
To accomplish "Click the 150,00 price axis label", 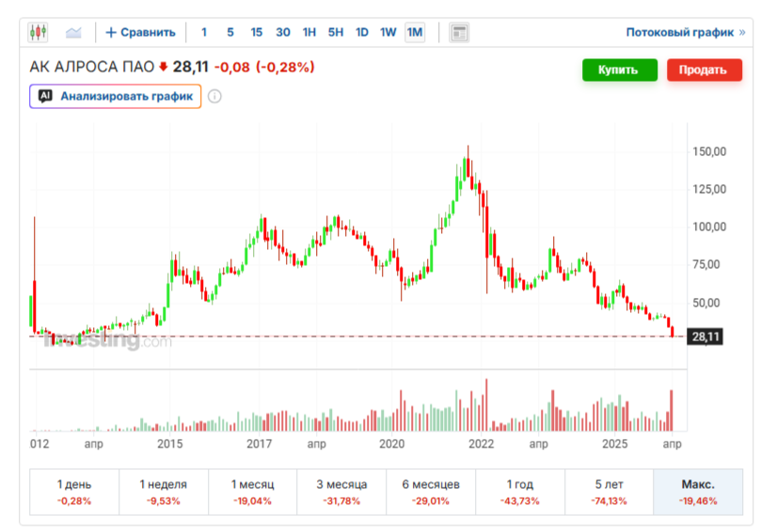I will click(x=709, y=151).
